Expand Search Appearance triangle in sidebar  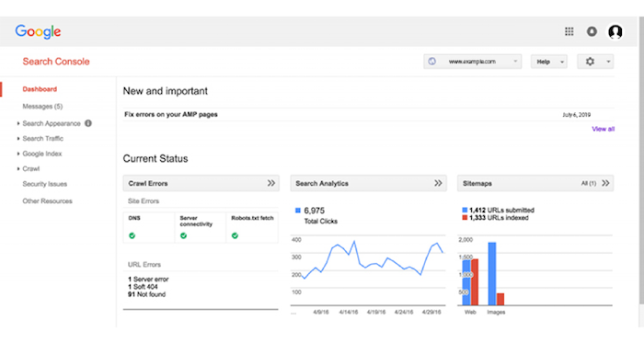click(x=18, y=123)
